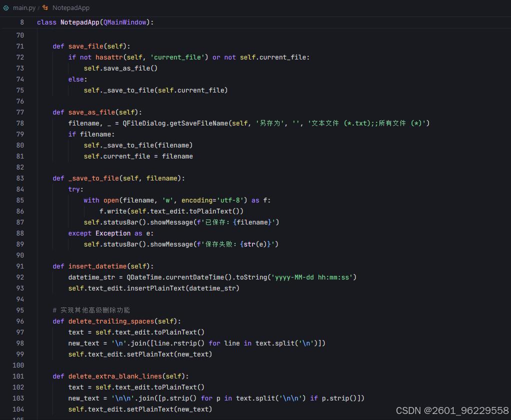Click the 'utf-8' encoding string
Screen dimensions: 511x420
point(230,200)
